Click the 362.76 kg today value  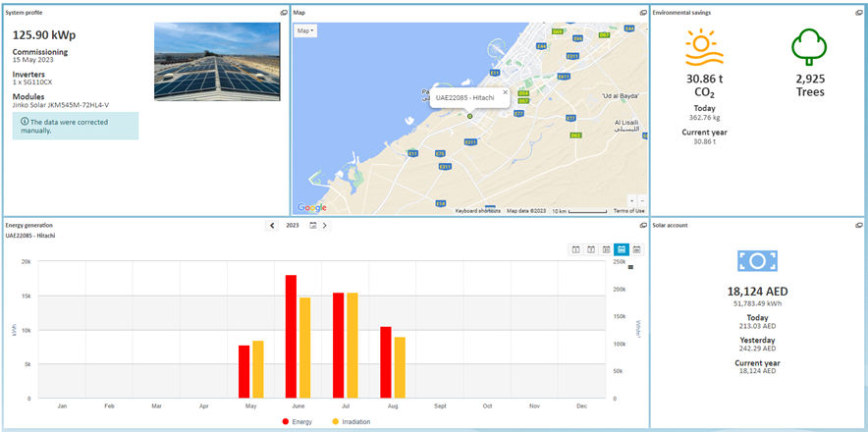tap(704, 118)
